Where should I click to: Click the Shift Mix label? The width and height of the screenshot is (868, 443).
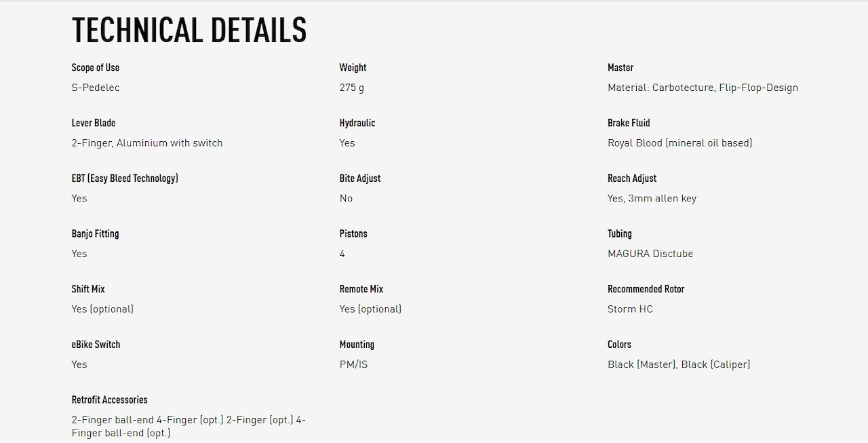88,289
